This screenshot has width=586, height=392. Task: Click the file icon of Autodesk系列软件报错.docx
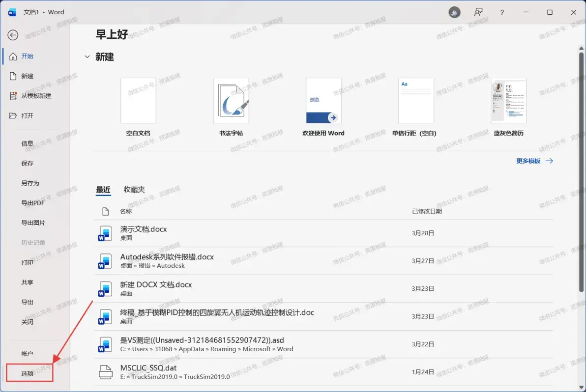coord(105,261)
